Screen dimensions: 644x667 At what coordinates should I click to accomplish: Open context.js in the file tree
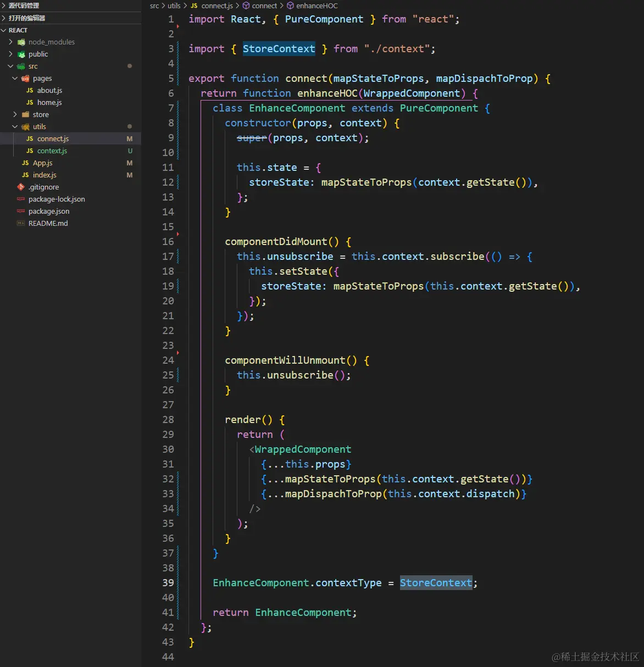[52, 151]
